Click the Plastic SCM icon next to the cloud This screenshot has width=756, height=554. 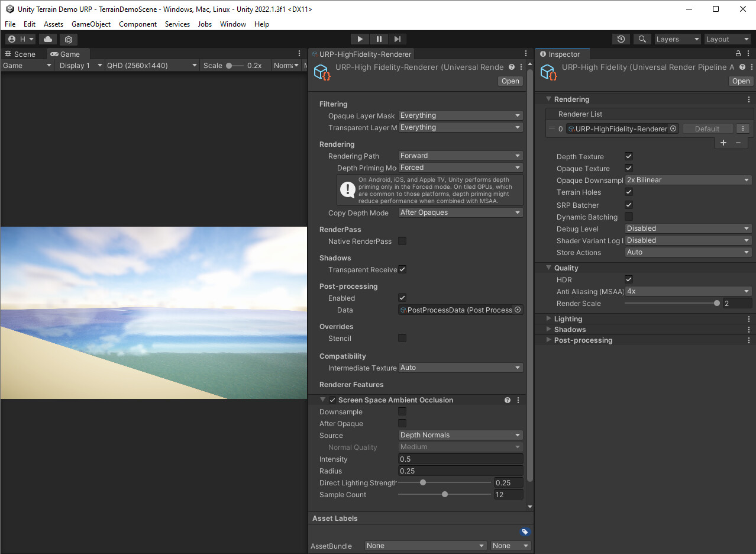pos(68,39)
